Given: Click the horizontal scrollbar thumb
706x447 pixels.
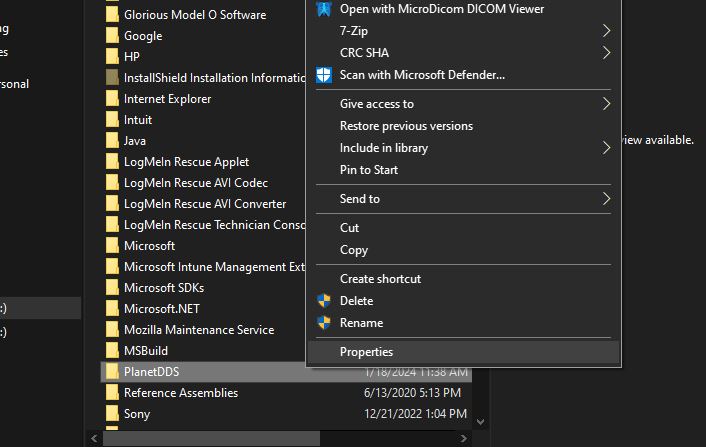Looking at the screenshot, I should tap(212, 438).
